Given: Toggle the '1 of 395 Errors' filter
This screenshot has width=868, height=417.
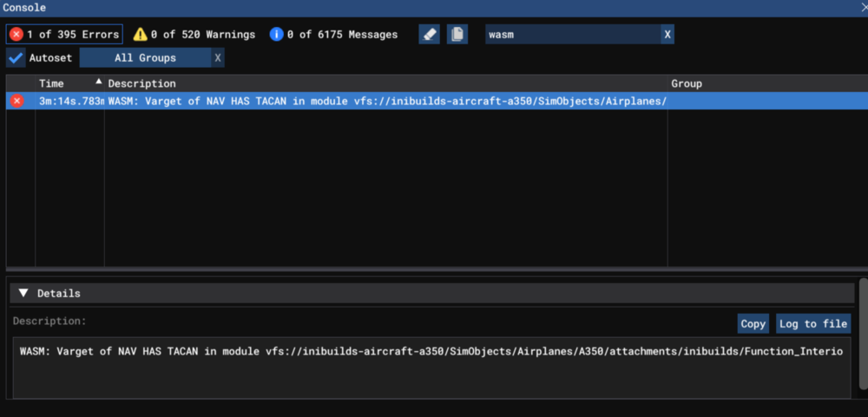Looking at the screenshot, I should pos(73,35).
